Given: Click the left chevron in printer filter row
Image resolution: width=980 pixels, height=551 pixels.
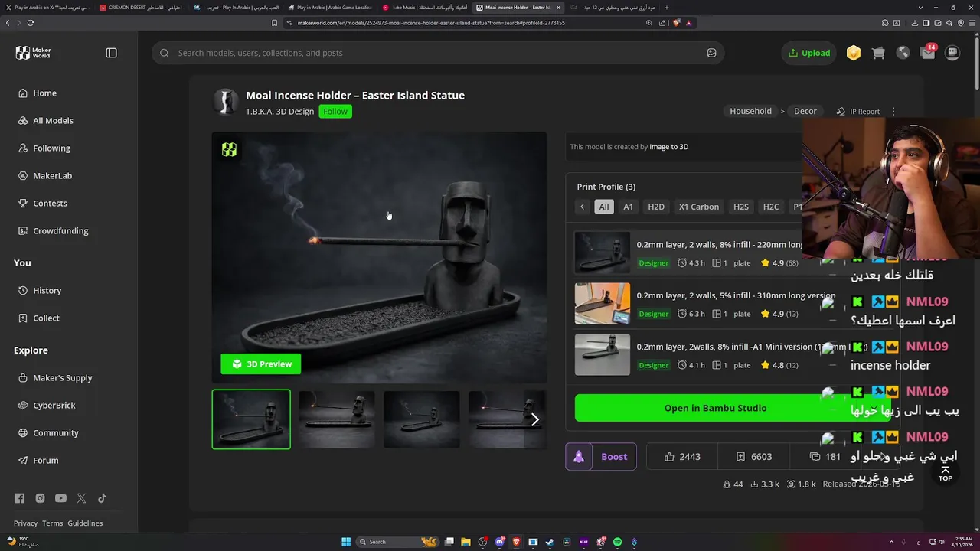Looking at the screenshot, I should point(582,207).
